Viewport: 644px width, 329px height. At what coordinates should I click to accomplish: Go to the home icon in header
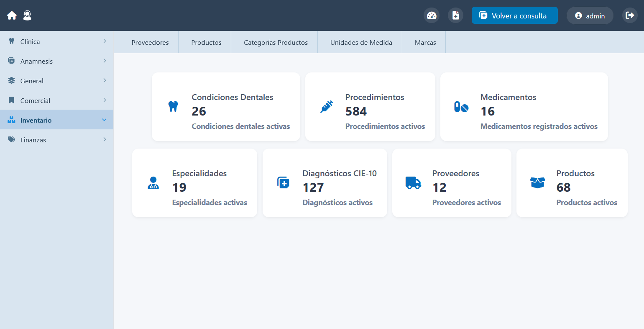12,15
